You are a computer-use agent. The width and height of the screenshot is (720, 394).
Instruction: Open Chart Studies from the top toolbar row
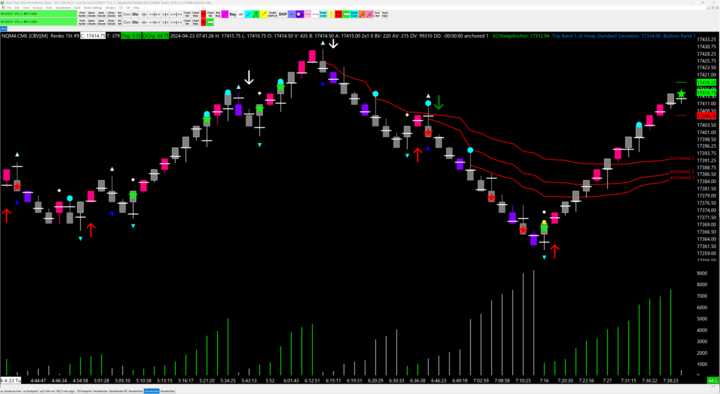point(195,14)
